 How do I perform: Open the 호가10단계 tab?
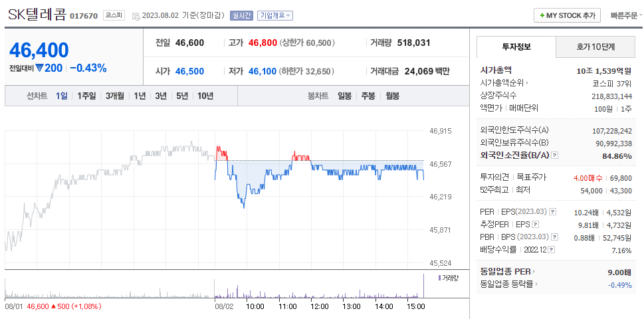(x=595, y=47)
